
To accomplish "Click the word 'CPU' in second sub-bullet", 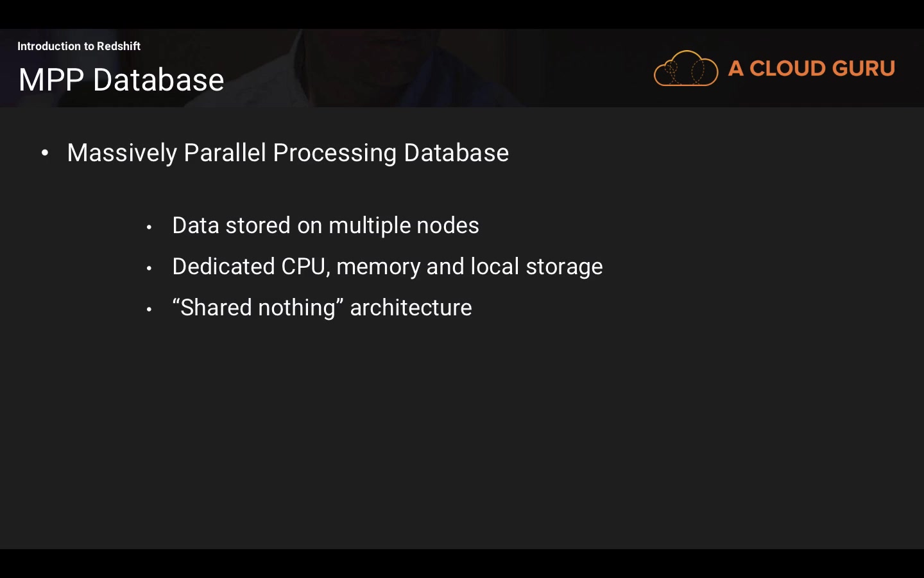I will pyautogui.click(x=304, y=267).
